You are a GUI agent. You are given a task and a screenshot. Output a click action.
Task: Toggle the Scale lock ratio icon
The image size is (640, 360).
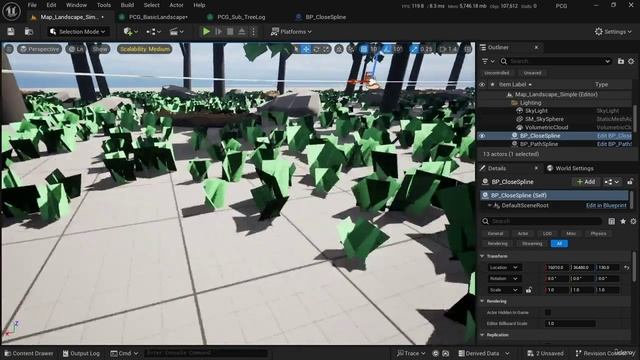pos(529,290)
